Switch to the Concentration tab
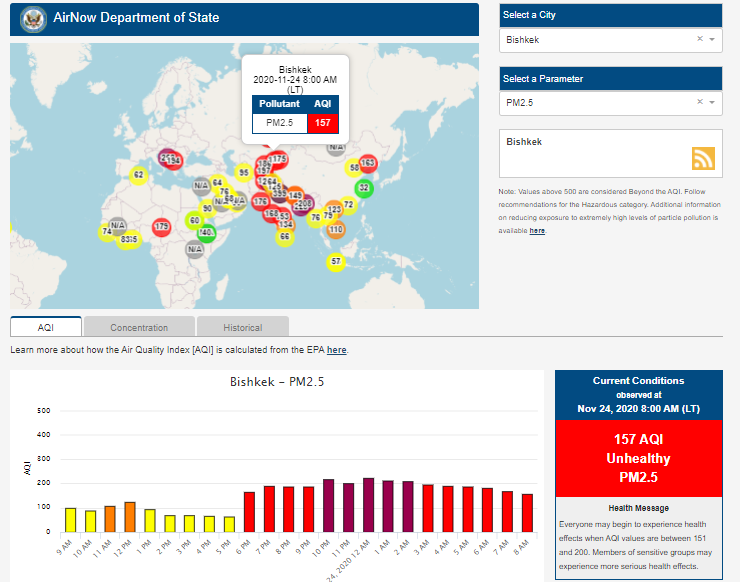This screenshot has width=740, height=582. (139, 327)
